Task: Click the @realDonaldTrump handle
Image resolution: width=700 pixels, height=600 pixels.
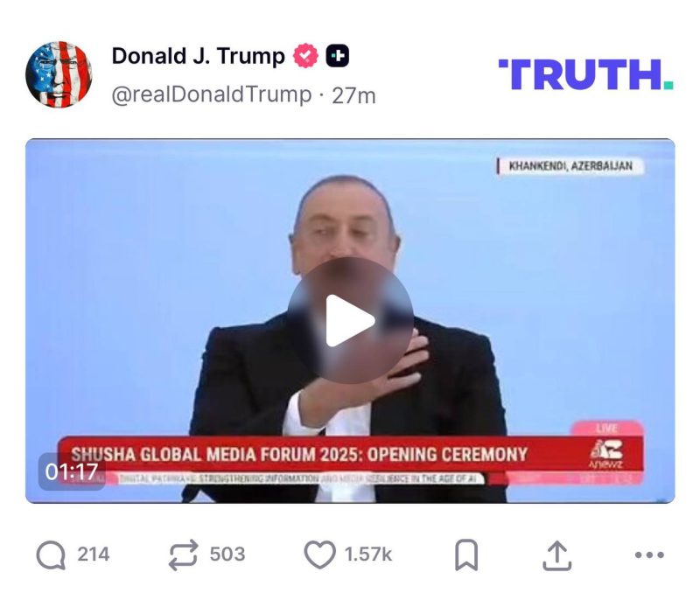Action: 212,95
